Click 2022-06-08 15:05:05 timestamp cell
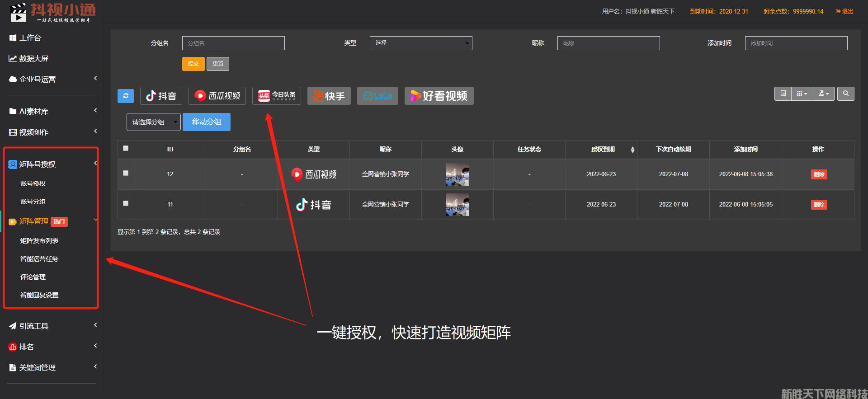Image resolution: width=868 pixels, height=399 pixels. coord(746,205)
